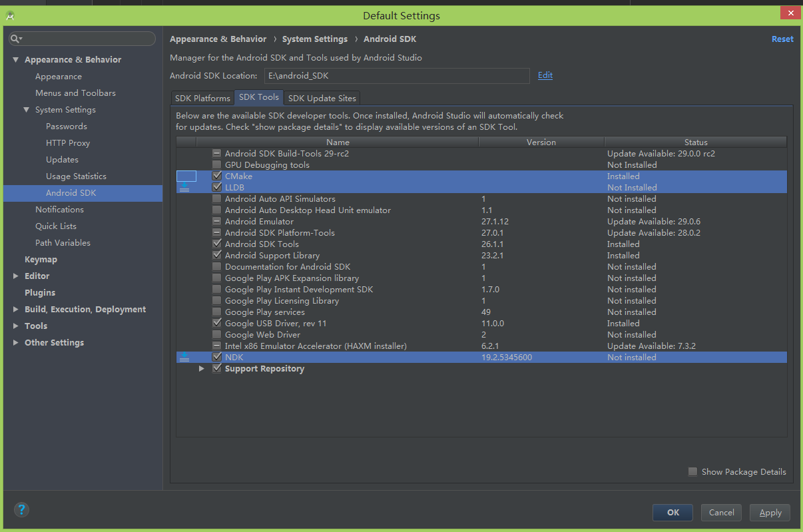Uncheck the LLDB checkbox
Screen dimensions: 803x532
click(216, 188)
